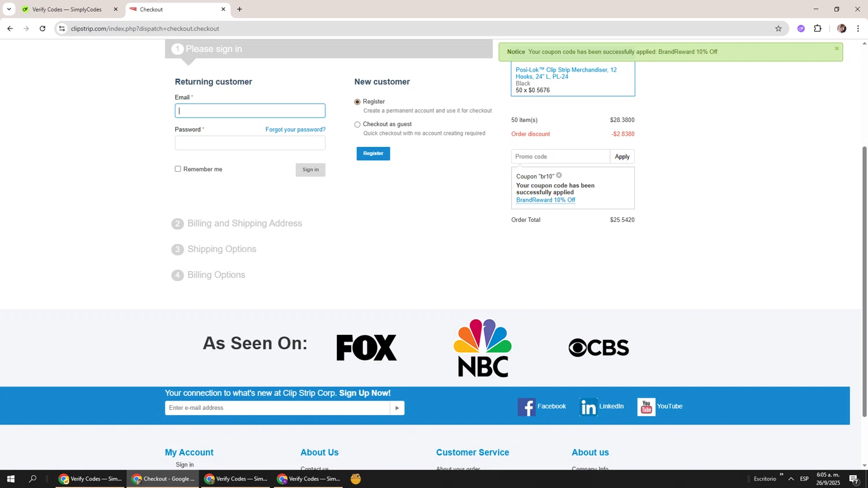Reload the checkout page
The image size is (868, 488).
(x=42, y=28)
